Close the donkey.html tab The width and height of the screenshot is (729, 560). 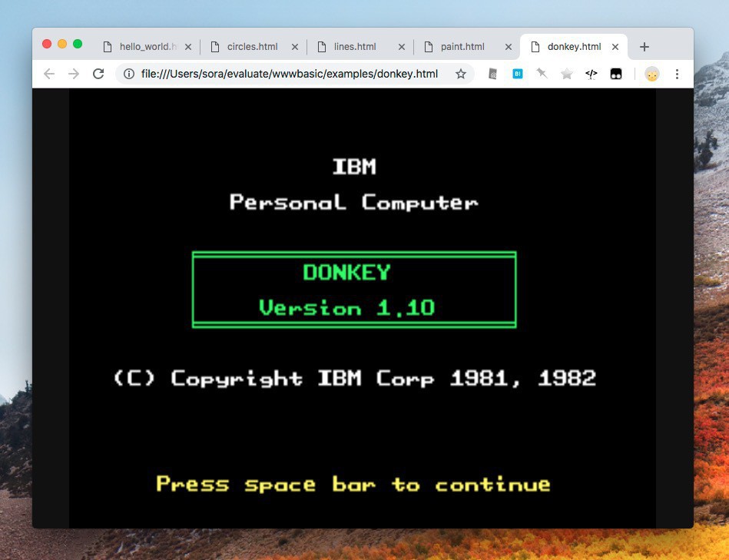(x=615, y=47)
